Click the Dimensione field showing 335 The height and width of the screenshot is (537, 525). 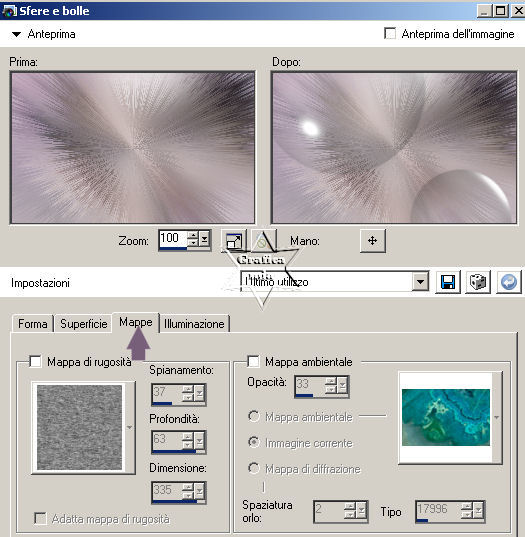pyautogui.click(x=167, y=490)
